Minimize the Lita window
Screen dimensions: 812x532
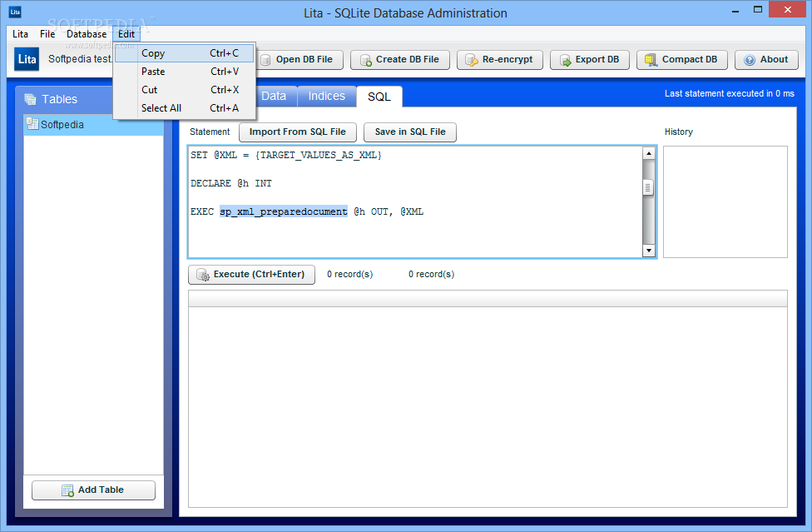735,10
